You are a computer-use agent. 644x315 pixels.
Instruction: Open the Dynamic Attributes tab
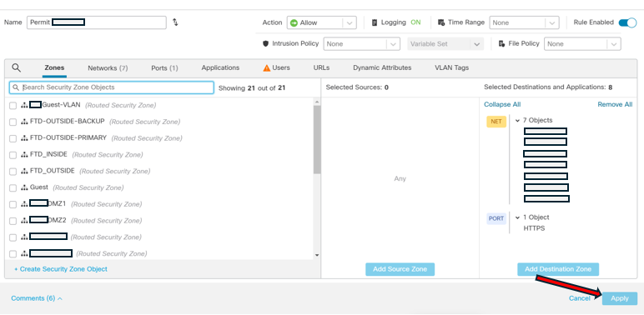pyautogui.click(x=382, y=67)
